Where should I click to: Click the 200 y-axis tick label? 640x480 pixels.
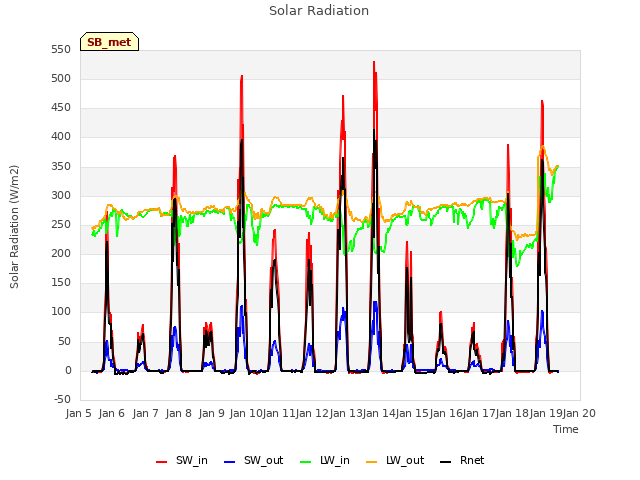[x=61, y=254]
